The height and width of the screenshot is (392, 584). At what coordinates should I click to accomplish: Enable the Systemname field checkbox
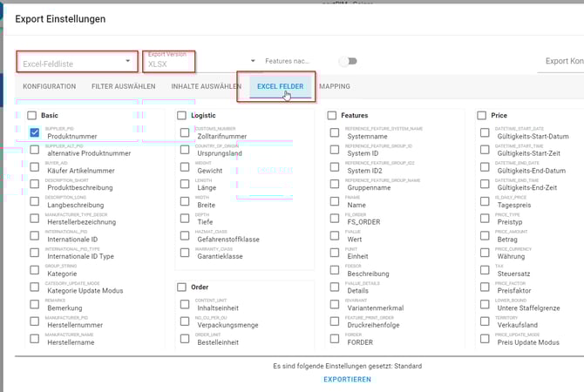point(335,132)
